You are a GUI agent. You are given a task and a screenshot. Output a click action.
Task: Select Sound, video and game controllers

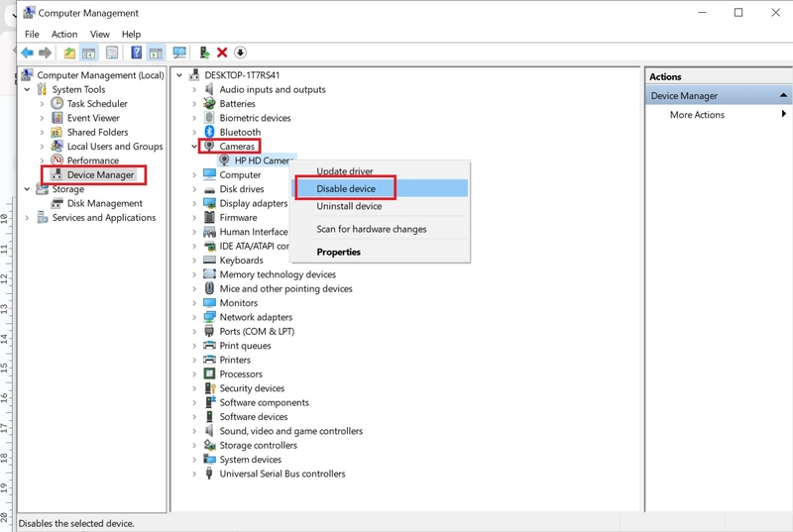290,431
